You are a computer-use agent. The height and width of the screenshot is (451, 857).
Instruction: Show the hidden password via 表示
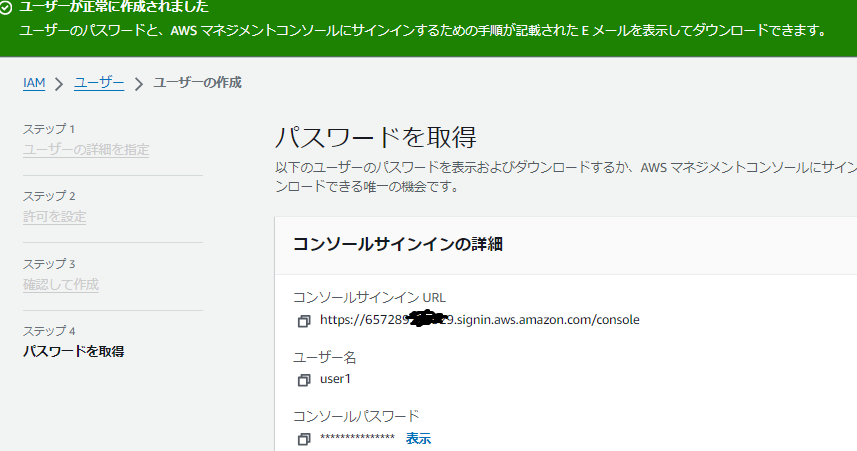(x=418, y=438)
